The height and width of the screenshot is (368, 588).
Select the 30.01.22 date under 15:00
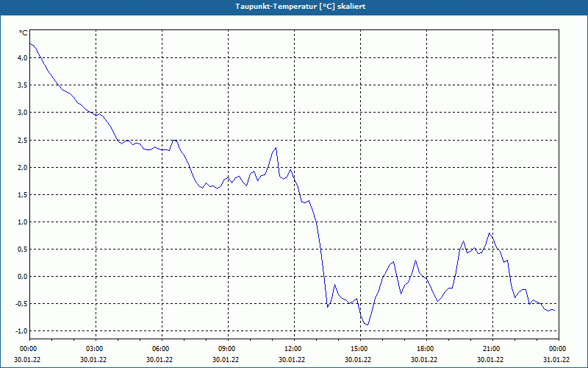pyautogui.click(x=358, y=360)
